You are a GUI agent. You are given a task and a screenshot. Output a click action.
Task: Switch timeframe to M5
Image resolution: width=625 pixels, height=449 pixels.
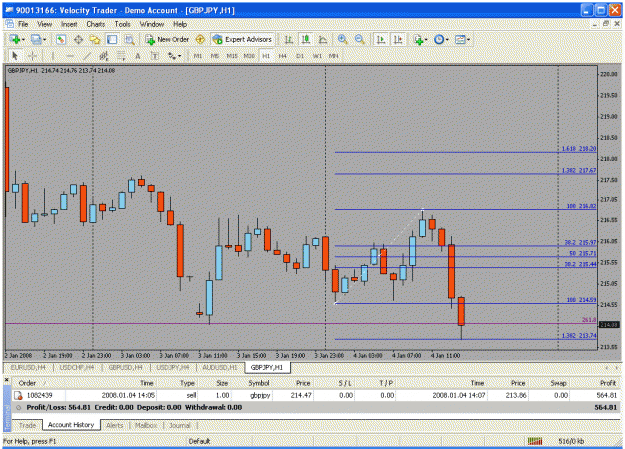click(215, 56)
